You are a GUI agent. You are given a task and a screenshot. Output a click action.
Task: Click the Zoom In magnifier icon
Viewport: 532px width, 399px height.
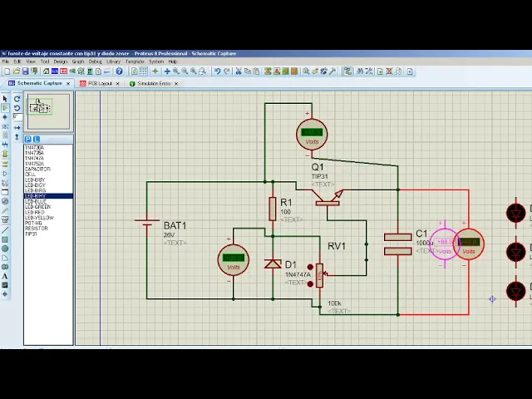175,71
